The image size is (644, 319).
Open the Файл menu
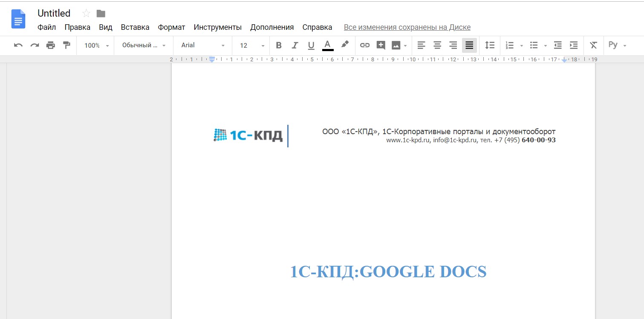(x=46, y=27)
